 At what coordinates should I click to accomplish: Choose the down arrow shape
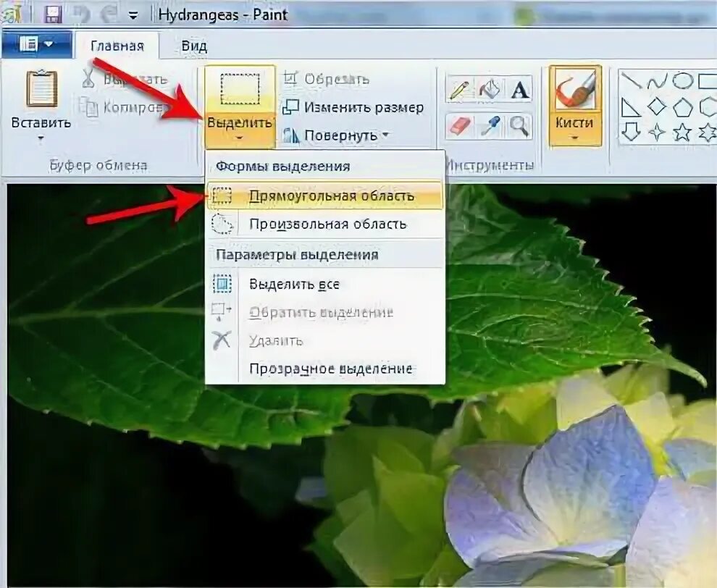pyautogui.click(x=632, y=133)
